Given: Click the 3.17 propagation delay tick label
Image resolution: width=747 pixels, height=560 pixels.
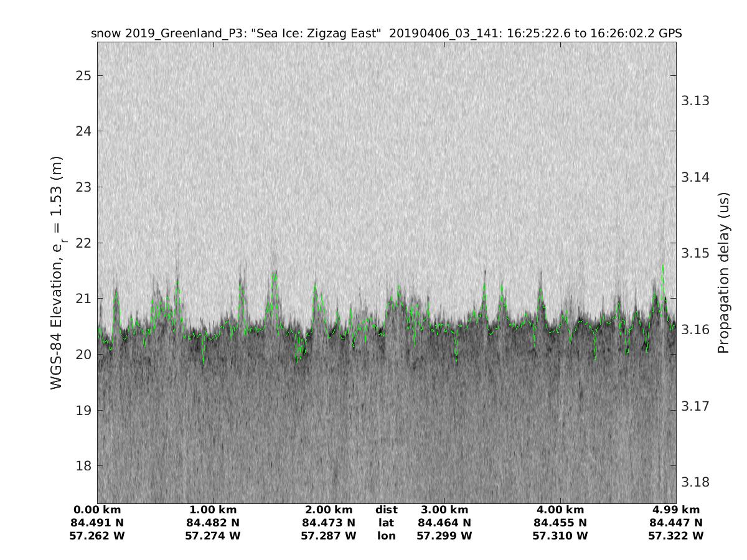Looking at the screenshot, I should pyautogui.click(x=696, y=406).
